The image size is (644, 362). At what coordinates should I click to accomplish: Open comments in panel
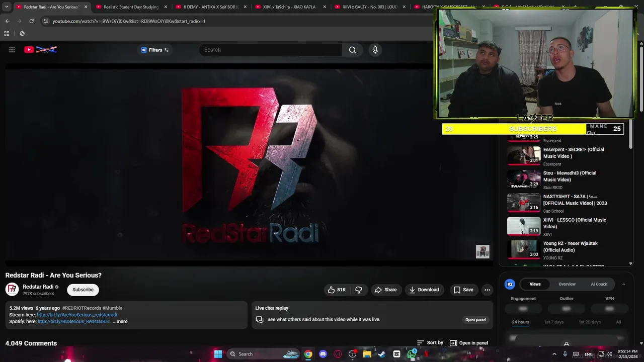469,343
